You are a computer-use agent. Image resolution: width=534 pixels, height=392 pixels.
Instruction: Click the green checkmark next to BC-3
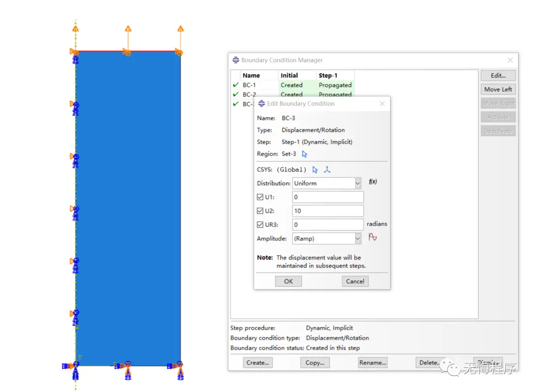(235, 104)
